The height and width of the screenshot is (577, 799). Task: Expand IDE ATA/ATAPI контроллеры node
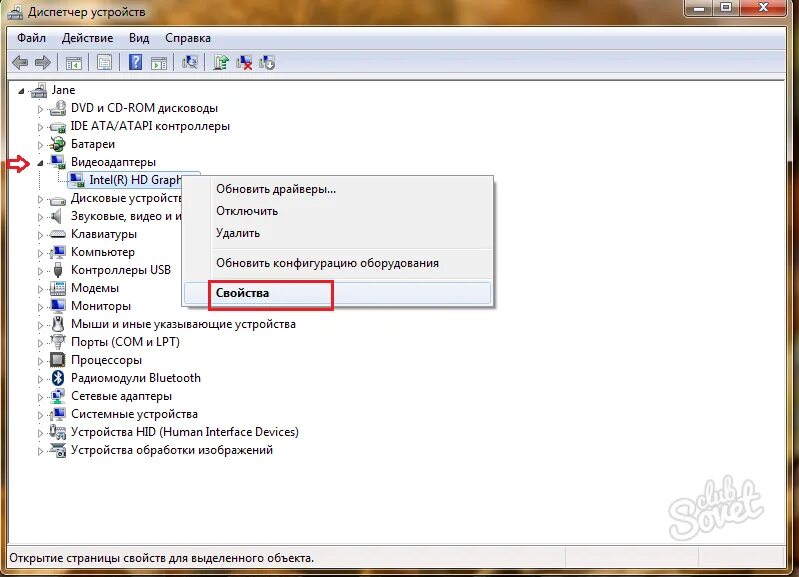pos(40,127)
